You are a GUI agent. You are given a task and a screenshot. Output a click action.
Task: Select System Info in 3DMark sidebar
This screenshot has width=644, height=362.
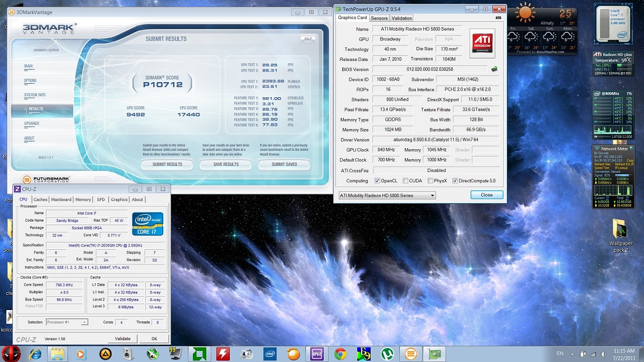pyautogui.click(x=35, y=95)
